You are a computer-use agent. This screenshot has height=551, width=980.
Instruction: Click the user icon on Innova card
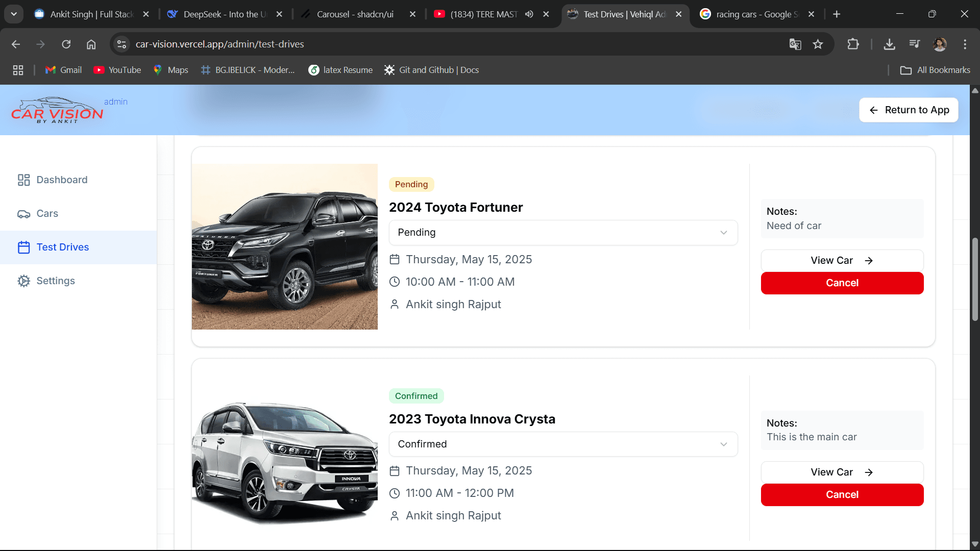coord(395,516)
